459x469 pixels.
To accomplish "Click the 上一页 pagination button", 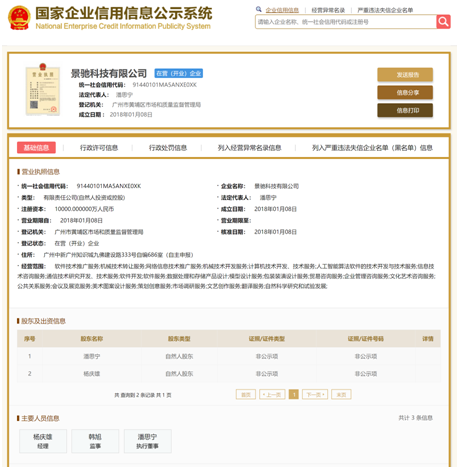I will click(x=272, y=395).
